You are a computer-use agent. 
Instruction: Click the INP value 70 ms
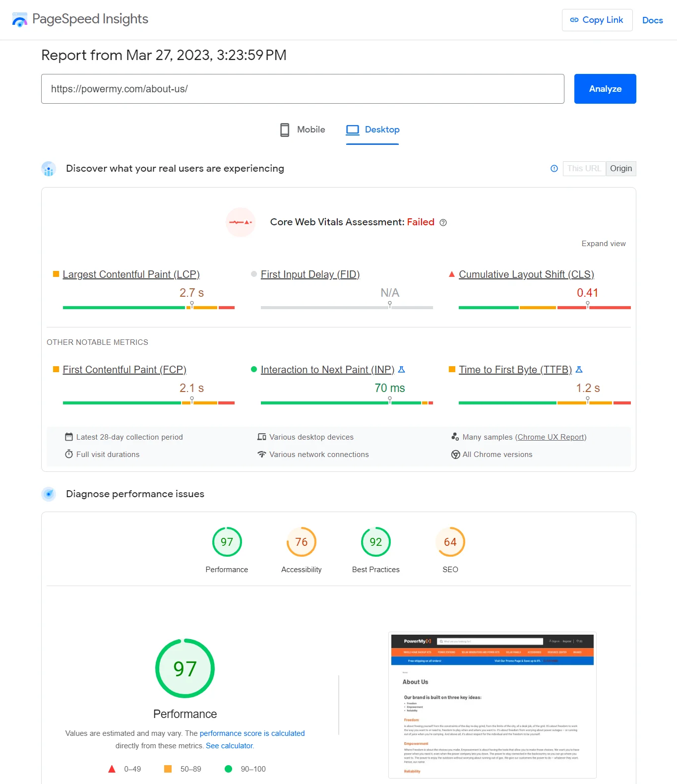[x=390, y=388]
